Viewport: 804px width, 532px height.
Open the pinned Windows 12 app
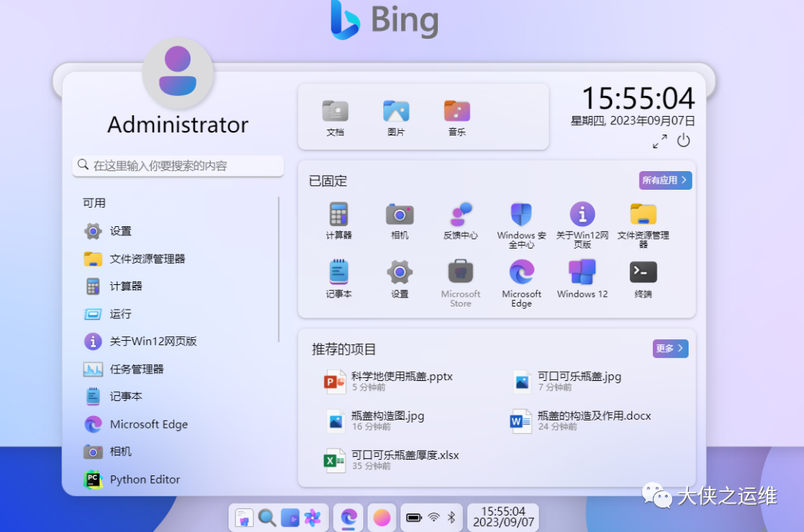point(582,279)
